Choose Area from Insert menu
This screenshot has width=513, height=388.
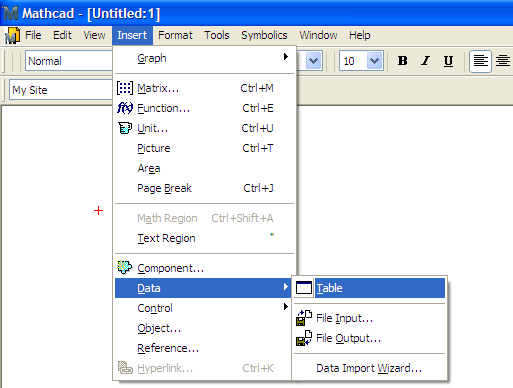tap(204, 168)
